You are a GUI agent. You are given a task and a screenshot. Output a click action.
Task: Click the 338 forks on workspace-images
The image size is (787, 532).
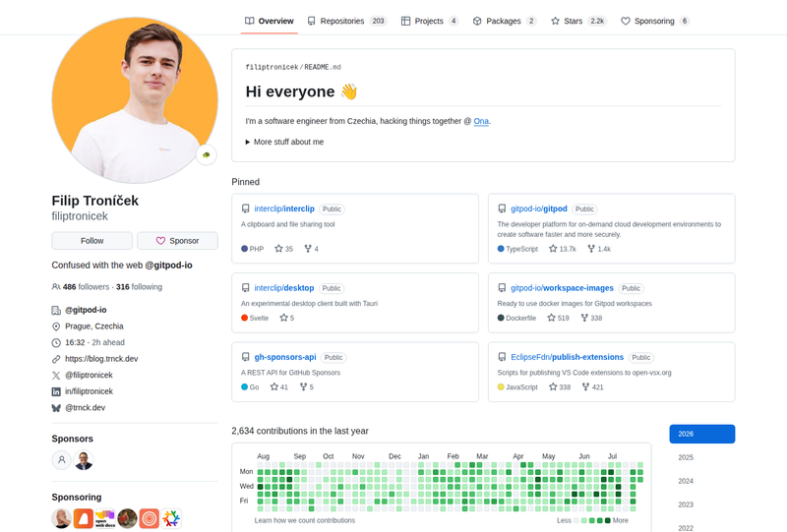[591, 319]
